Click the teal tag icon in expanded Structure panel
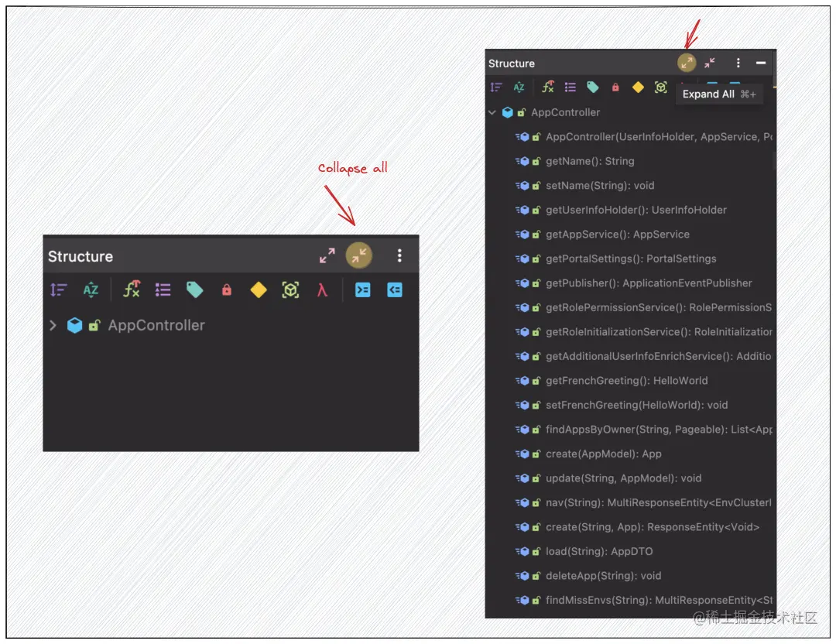Viewport: 836px width, 644px height. tap(593, 87)
